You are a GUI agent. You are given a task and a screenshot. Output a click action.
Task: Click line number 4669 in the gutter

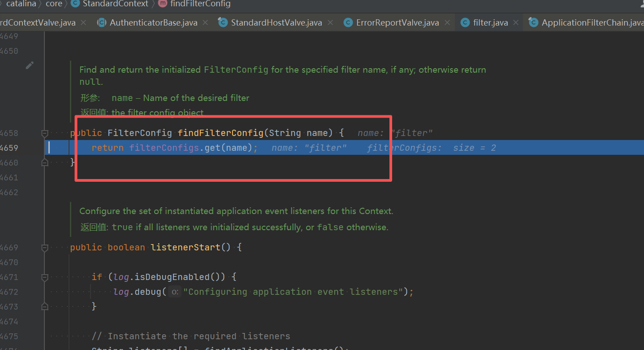[9, 247]
